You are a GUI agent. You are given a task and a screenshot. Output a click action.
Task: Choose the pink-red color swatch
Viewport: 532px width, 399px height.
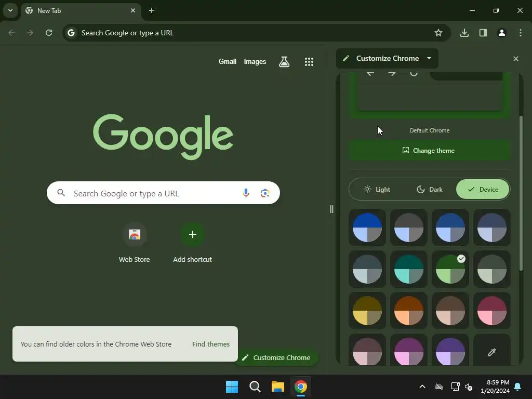(492, 311)
